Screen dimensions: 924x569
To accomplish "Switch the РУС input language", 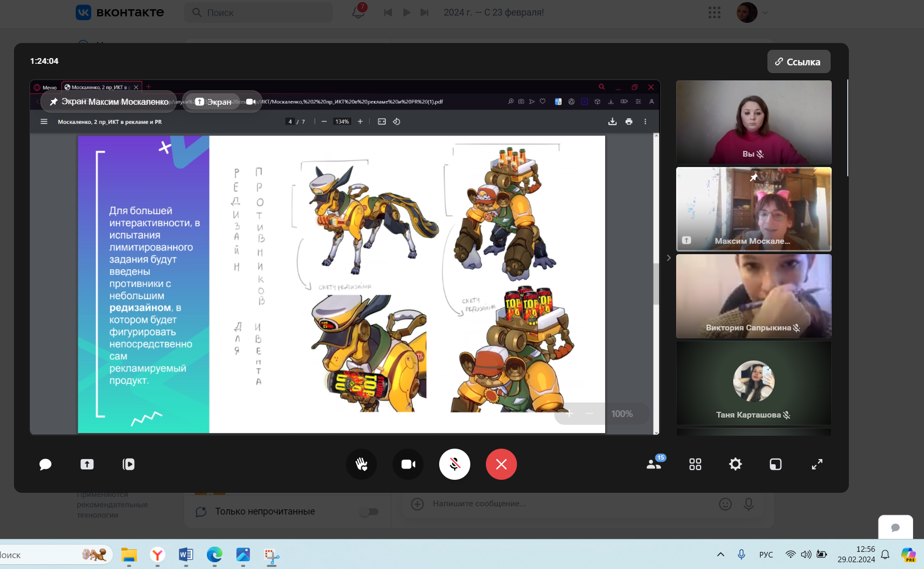I will coord(766,554).
